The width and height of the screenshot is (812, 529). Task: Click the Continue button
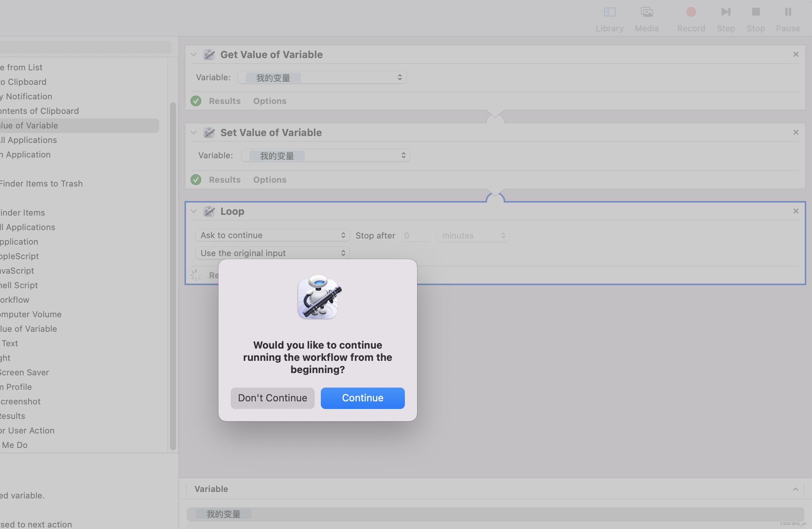coord(362,398)
